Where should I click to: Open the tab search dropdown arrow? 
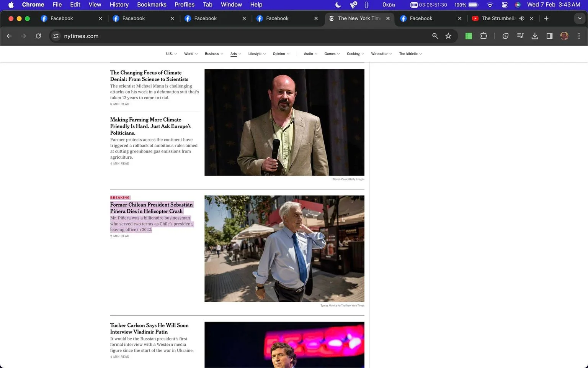point(580,18)
